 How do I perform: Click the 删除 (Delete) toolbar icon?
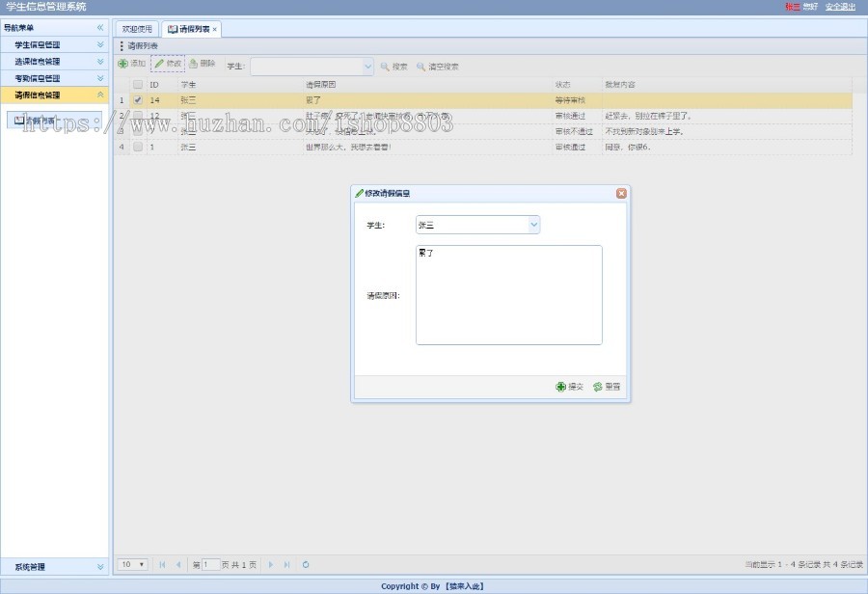193,66
